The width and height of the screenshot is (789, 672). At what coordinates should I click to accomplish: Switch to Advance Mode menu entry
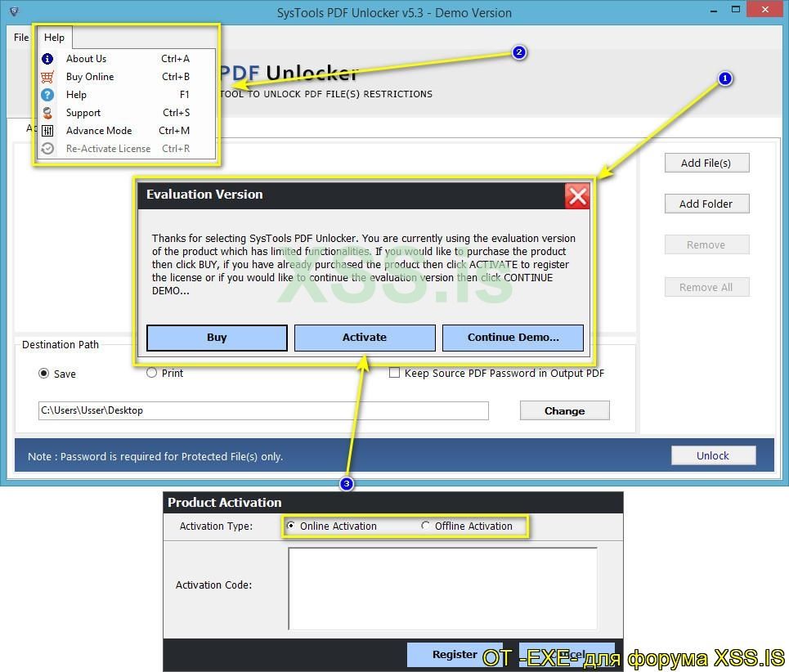coord(128,131)
